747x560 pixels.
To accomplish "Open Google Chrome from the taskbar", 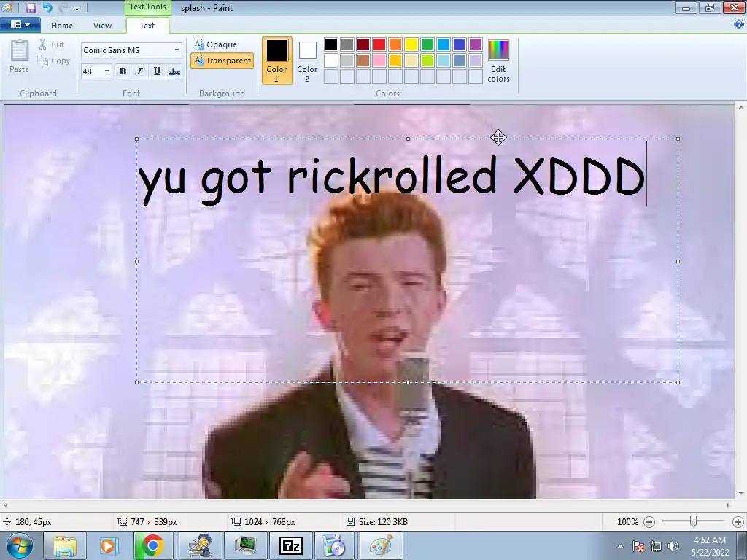I will click(x=152, y=545).
